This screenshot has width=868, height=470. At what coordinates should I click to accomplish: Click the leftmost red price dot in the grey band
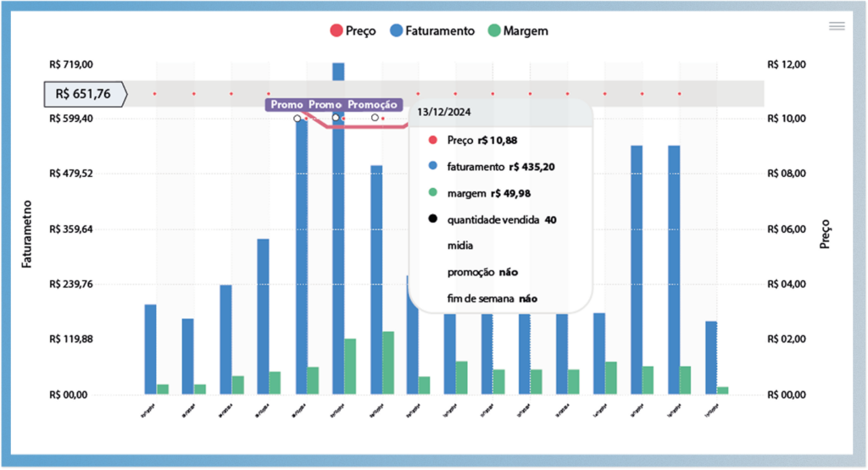(154, 93)
